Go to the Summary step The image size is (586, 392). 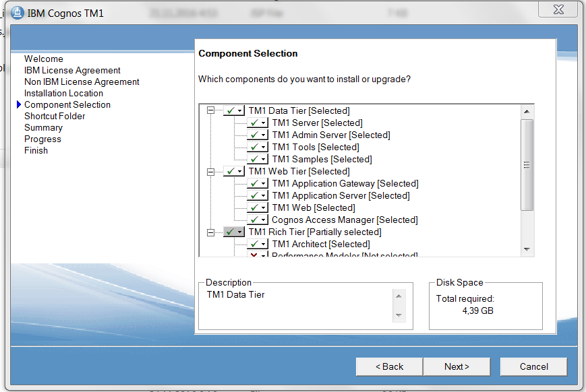tap(43, 128)
